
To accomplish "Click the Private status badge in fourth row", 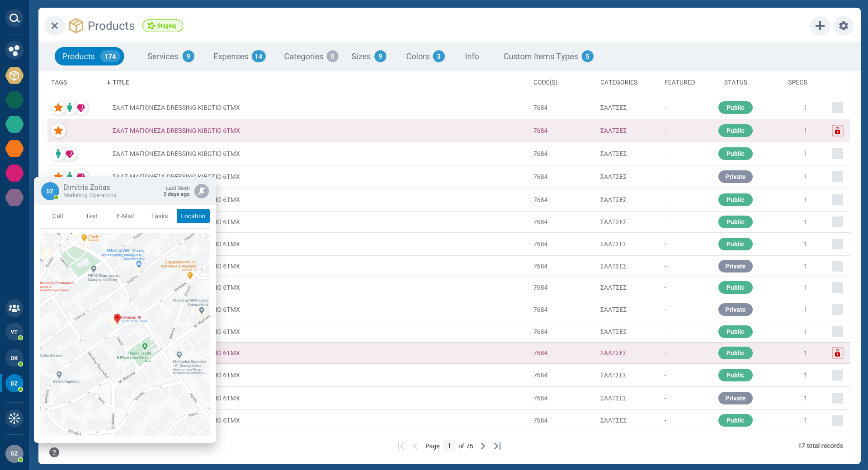I will (x=735, y=177).
